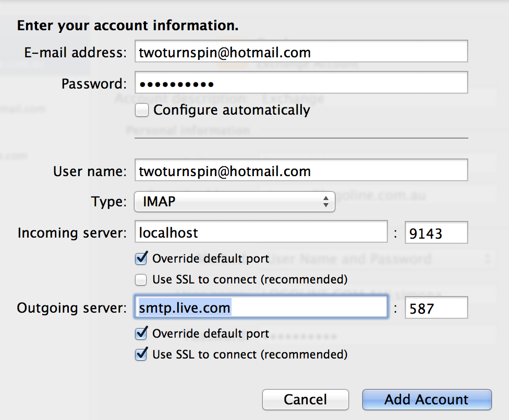Click the 'Password:' label
Viewport: 509px width, 420px height.
tap(94, 84)
